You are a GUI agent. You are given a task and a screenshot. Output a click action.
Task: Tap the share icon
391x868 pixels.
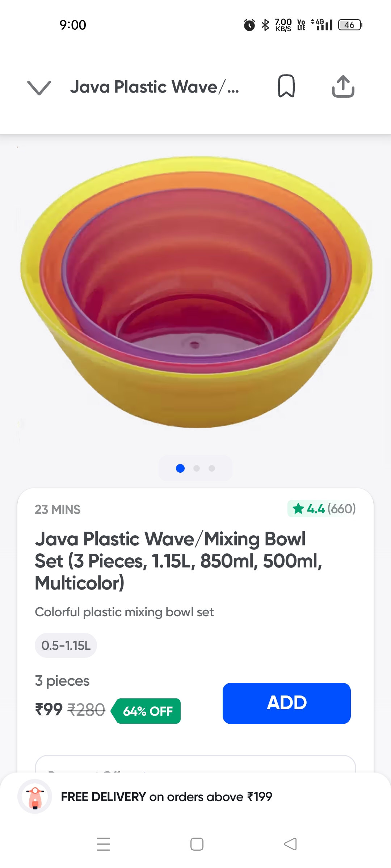pyautogui.click(x=343, y=87)
